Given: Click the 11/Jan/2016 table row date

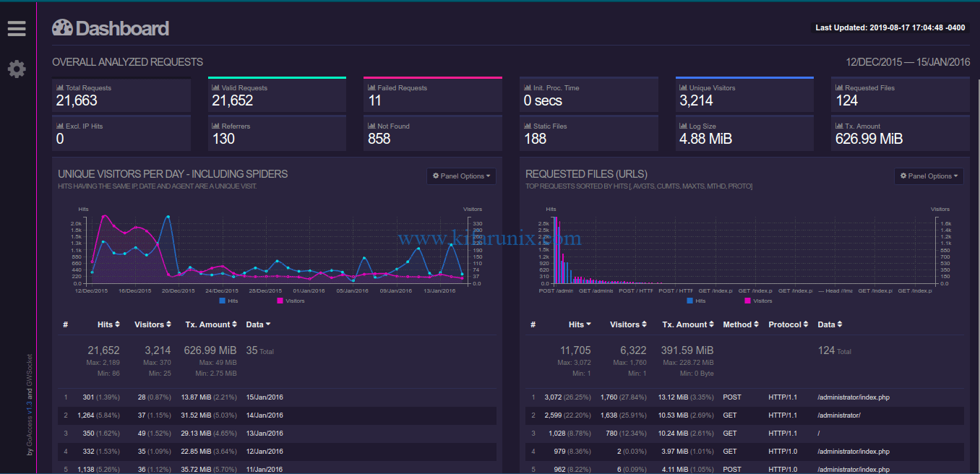Looking at the screenshot, I should pyautogui.click(x=265, y=470).
